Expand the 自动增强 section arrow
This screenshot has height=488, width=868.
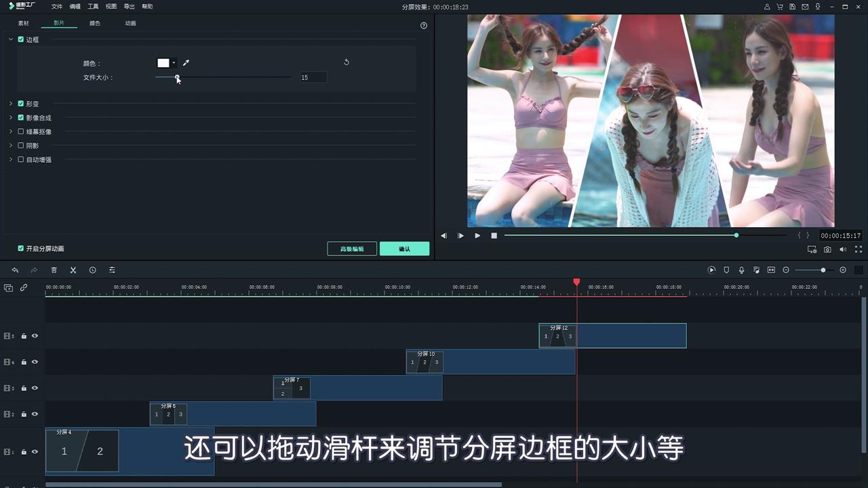[x=11, y=159]
